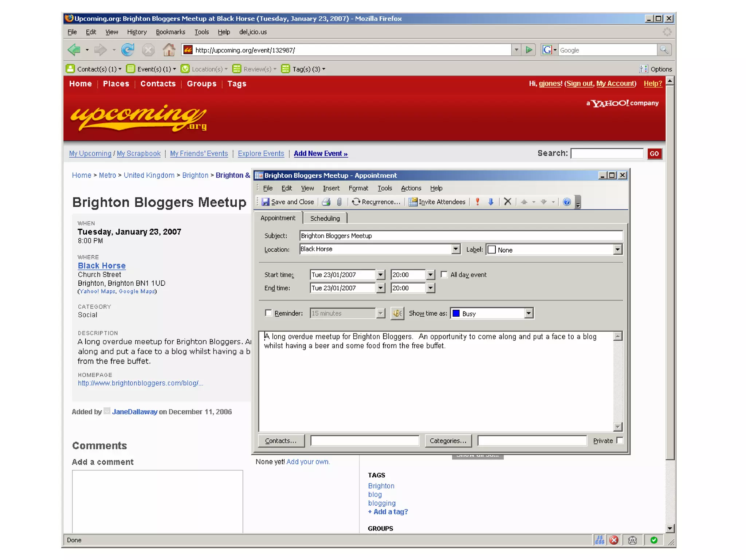Viewport: 746px width, 560px height.
Task: Click the Categories... button
Action: coord(448,440)
